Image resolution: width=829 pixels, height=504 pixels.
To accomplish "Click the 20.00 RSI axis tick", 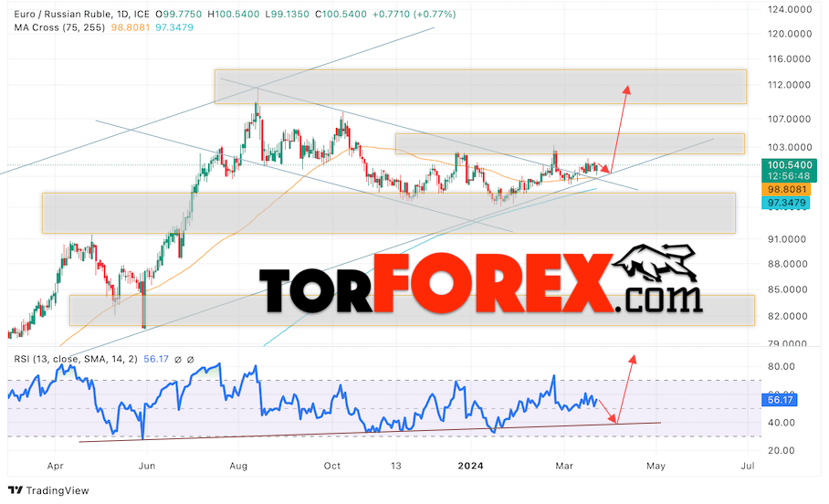I will [x=782, y=450].
